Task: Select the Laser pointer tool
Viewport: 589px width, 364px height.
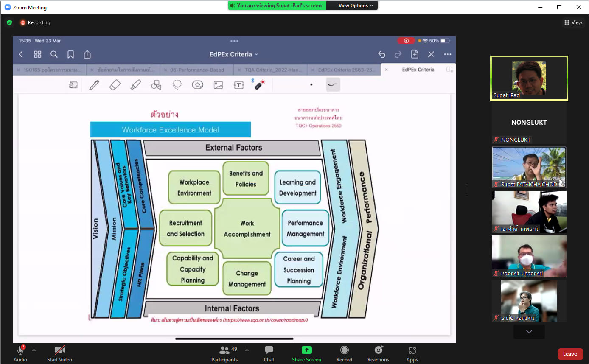Action: tap(259, 84)
